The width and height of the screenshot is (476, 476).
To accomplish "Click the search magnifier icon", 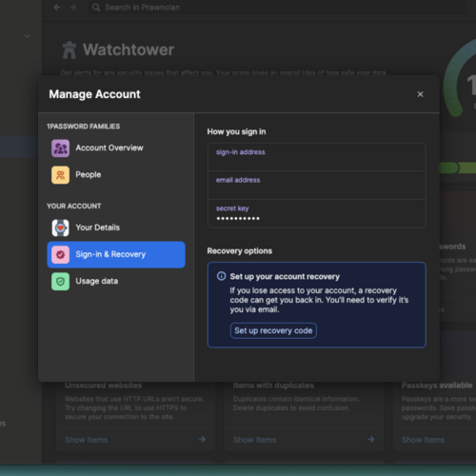I will [96, 8].
